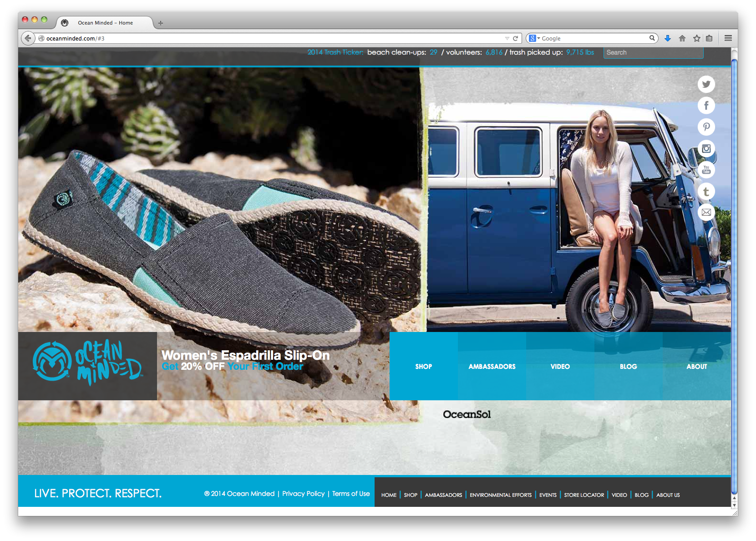
Task: Open a new tab with plus button
Action: 161,23
